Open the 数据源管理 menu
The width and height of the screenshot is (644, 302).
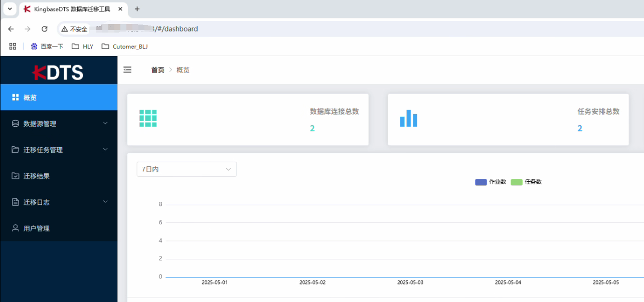[59, 124]
